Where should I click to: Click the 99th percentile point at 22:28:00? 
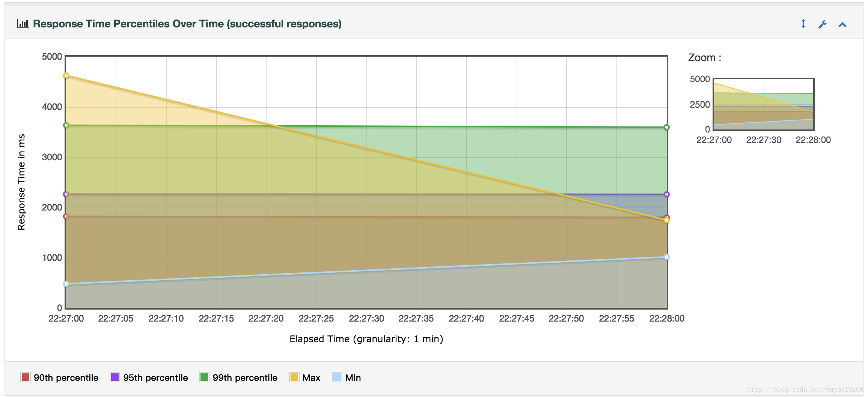(x=667, y=127)
